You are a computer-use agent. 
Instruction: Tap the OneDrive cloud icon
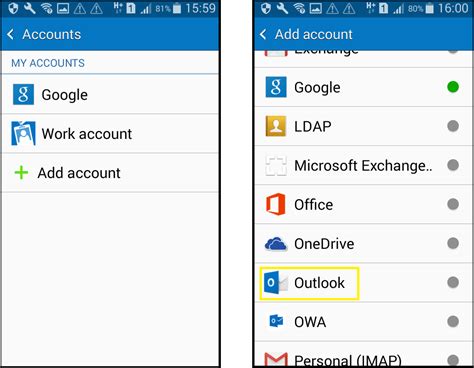[x=276, y=244]
